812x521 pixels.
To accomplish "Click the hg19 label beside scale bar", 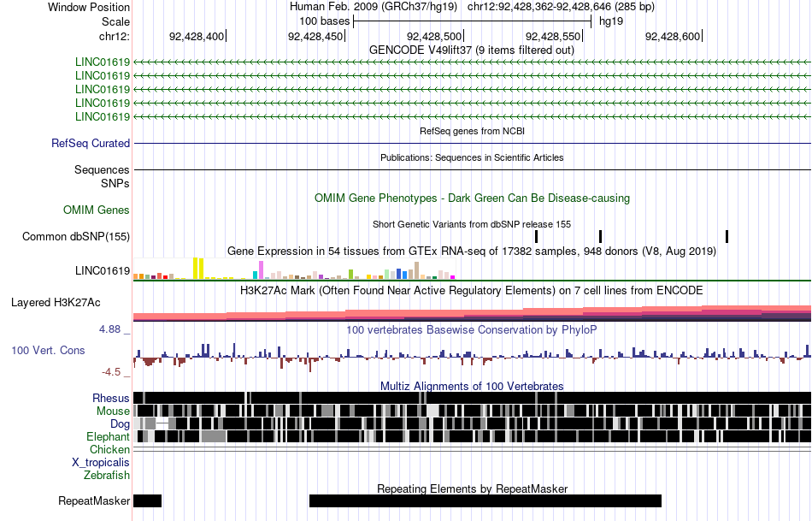I will [x=611, y=21].
